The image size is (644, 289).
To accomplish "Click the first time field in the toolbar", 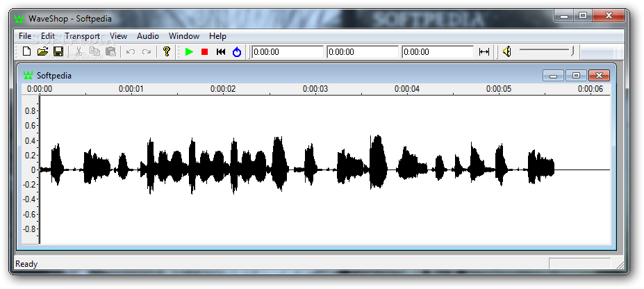I will [x=288, y=52].
